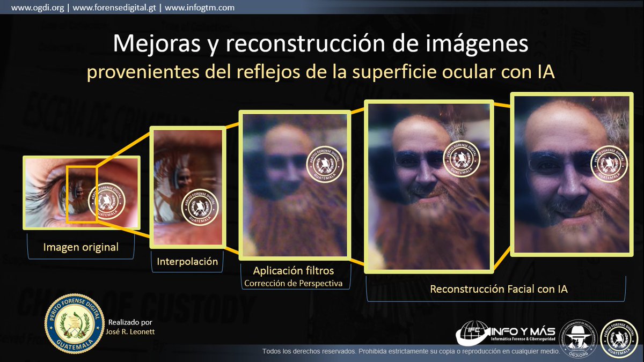Click the title 'Mejoras y reconstrucción de imágenes'
This screenshot has width=644, height=362.
[x=320, y=45]
